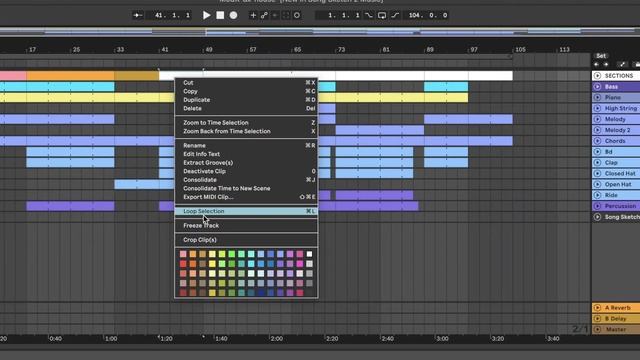Click 2:00 on the bottom time ruler

coord(276,338)
